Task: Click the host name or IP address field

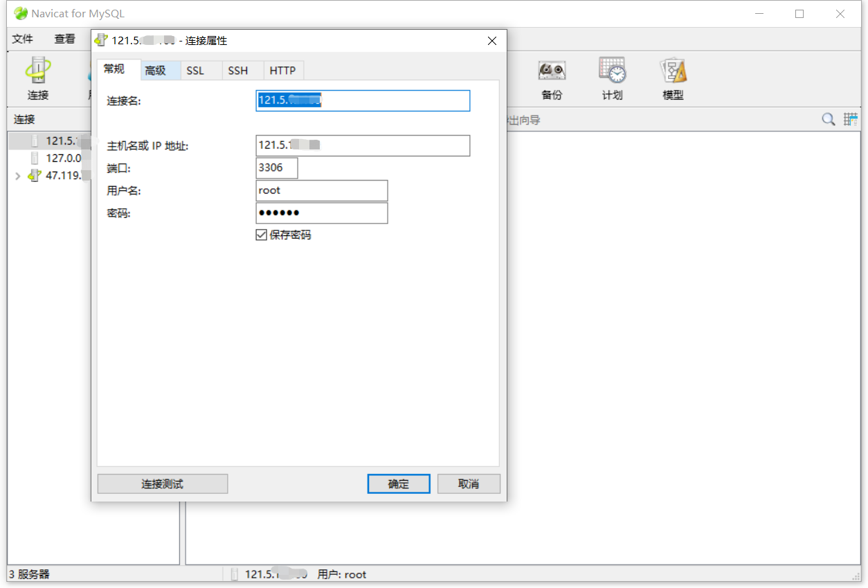Action: point(363,145)
